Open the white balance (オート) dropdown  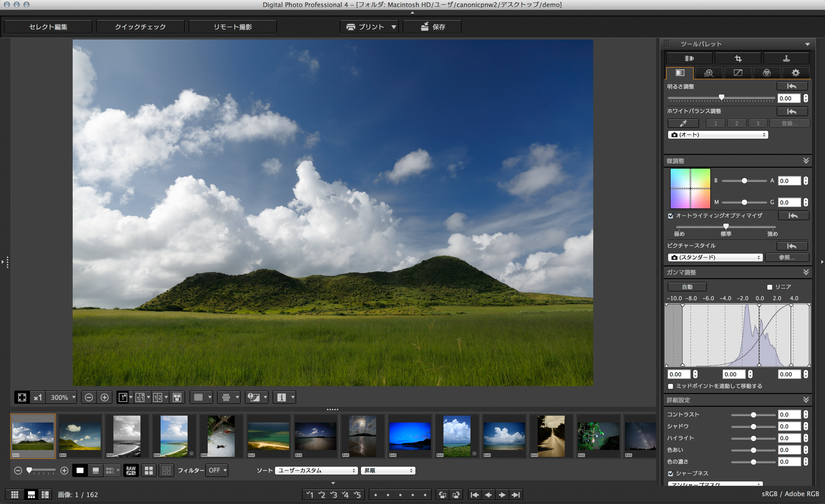click(718, 135)
